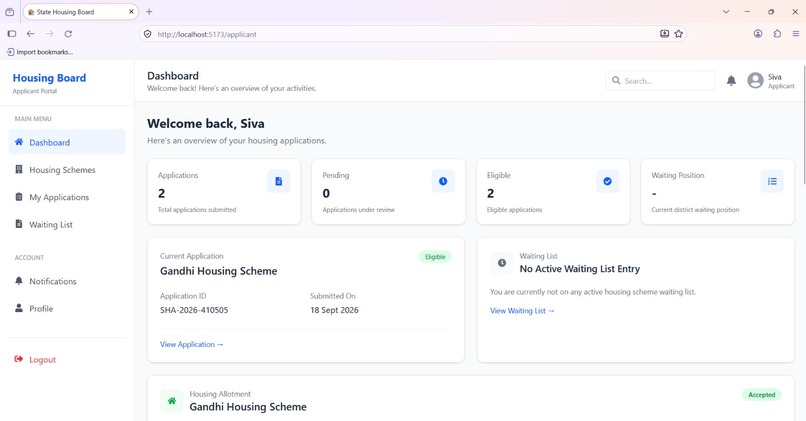Click the clipboard icon beside My Applications

(19, 196)
